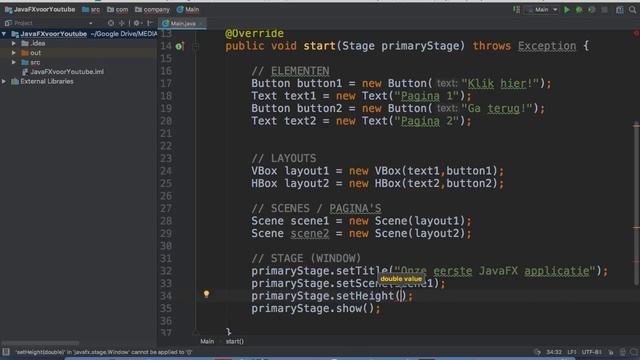Open Project Structure icon in toolbar
This screenshot has width=640, height=360.
click(x=620, y=9)
